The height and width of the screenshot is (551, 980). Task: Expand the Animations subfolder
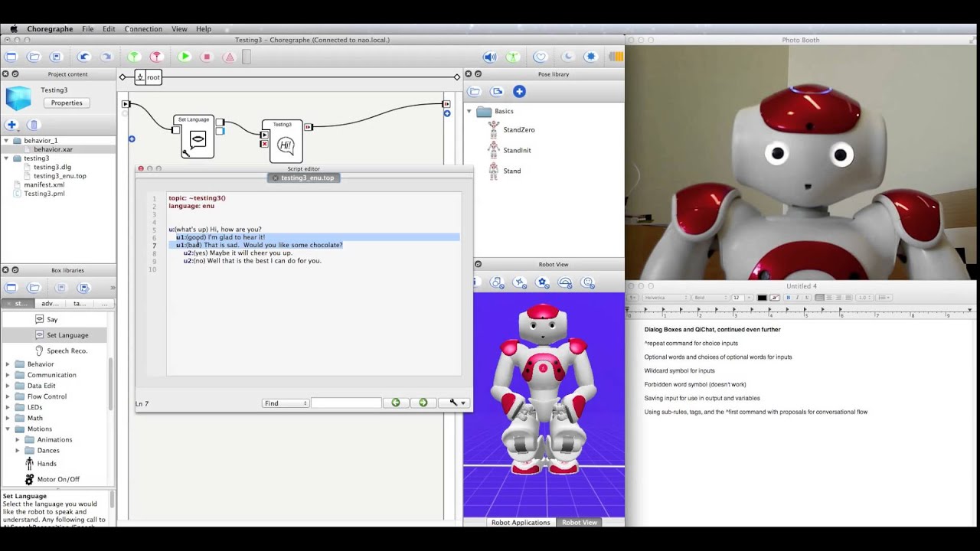18,439
